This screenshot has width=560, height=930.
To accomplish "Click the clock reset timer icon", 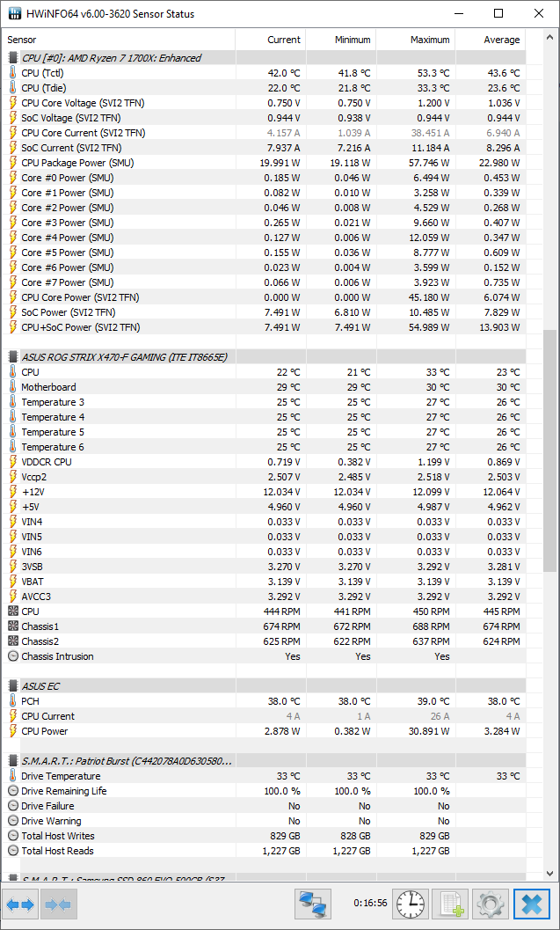I will pyautogui.click(x=410, y=904).
